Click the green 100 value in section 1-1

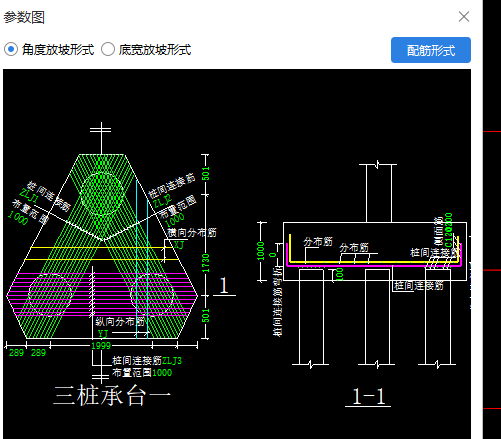[x=340, y=274]
